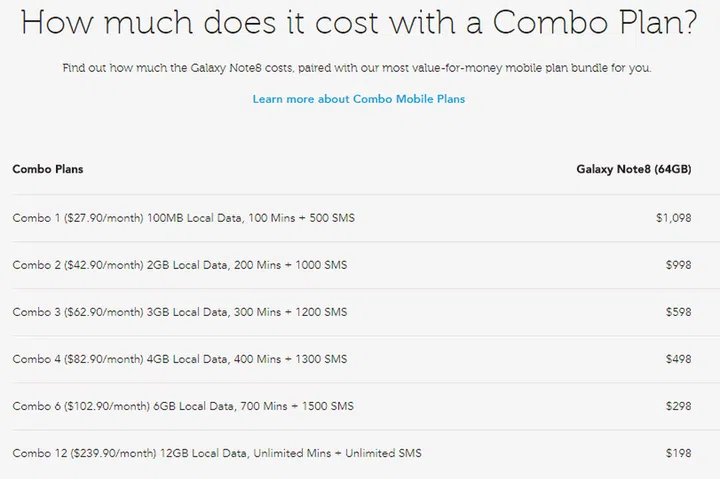
Task: Select the Galaxy Note8 (64GB) column header
Action: [x=634, y=169]
